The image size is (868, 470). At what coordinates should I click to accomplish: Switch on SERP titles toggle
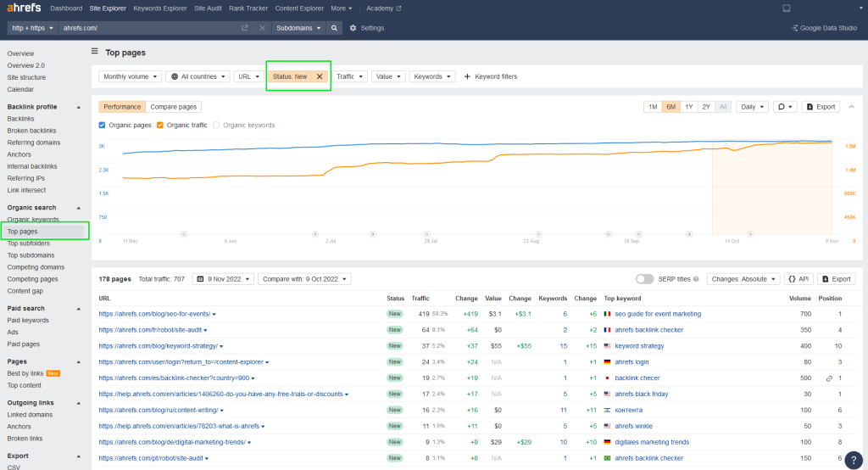[644, 279]
